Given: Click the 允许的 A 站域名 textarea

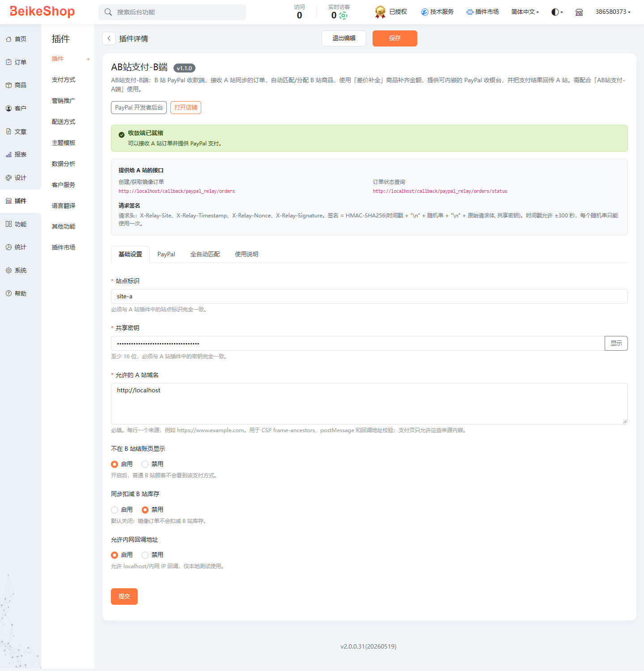Looking at the screenshot, I should pyautogui.click(x=369, y=404).
